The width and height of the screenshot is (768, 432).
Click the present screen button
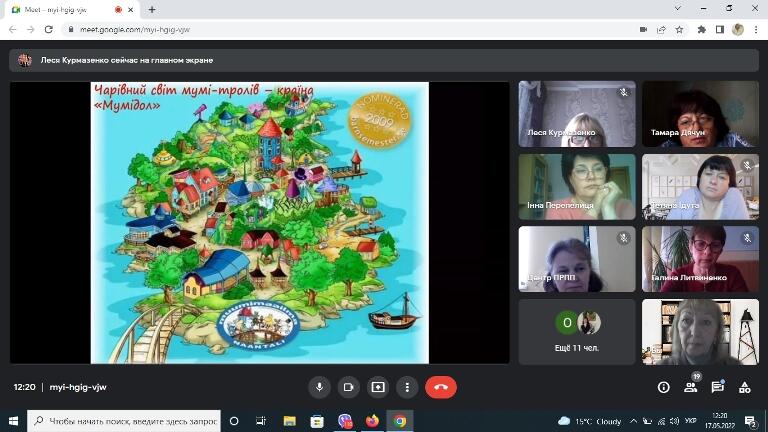tap(378, 387)
